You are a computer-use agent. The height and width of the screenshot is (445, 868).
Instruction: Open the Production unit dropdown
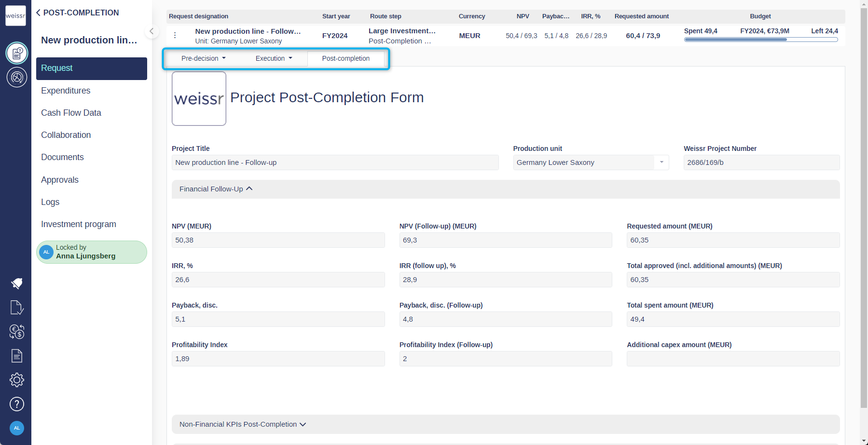(x=661, y=162)
